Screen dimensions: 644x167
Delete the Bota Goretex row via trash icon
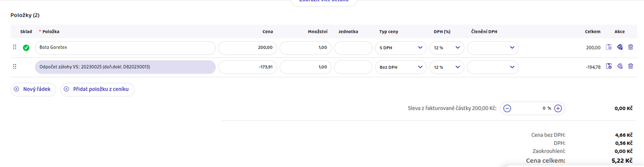tap(631, 47)
